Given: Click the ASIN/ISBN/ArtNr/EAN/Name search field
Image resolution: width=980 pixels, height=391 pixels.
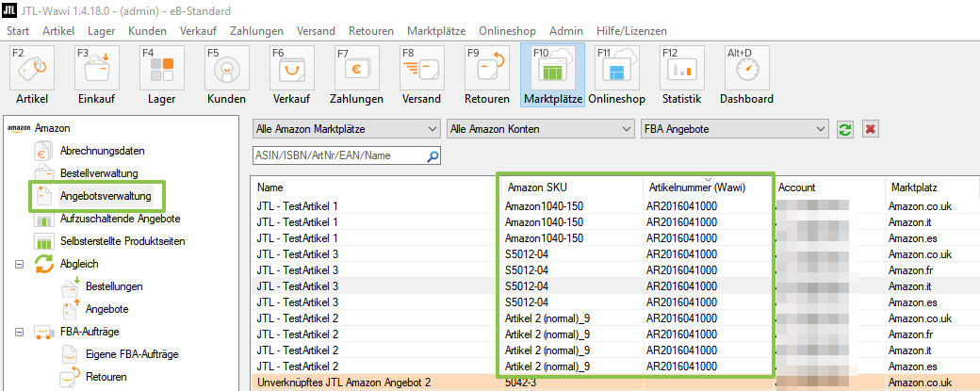Looking at the screenshot, I should [x=339, y=155].
